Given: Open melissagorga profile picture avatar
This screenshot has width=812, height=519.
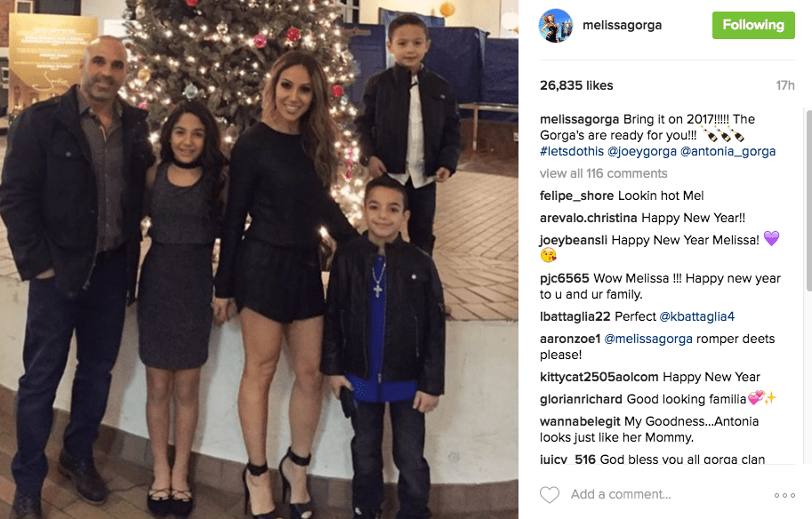Looking at the screenshot, I should coord(556,26).
